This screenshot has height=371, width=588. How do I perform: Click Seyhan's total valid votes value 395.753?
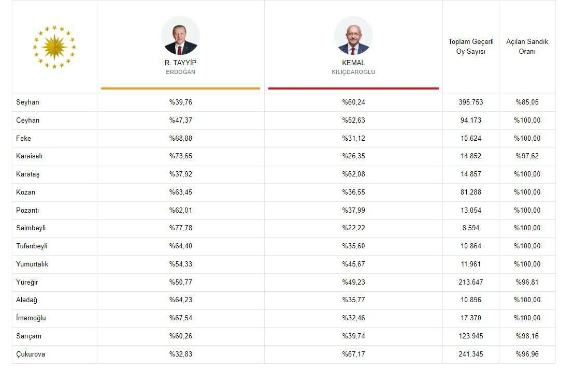tap(470, 102)
